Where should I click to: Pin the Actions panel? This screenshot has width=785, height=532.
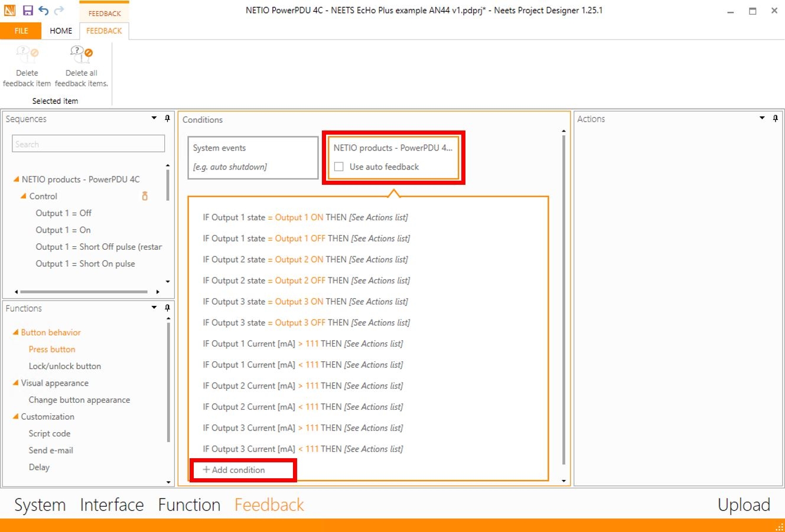coord(776,119)
